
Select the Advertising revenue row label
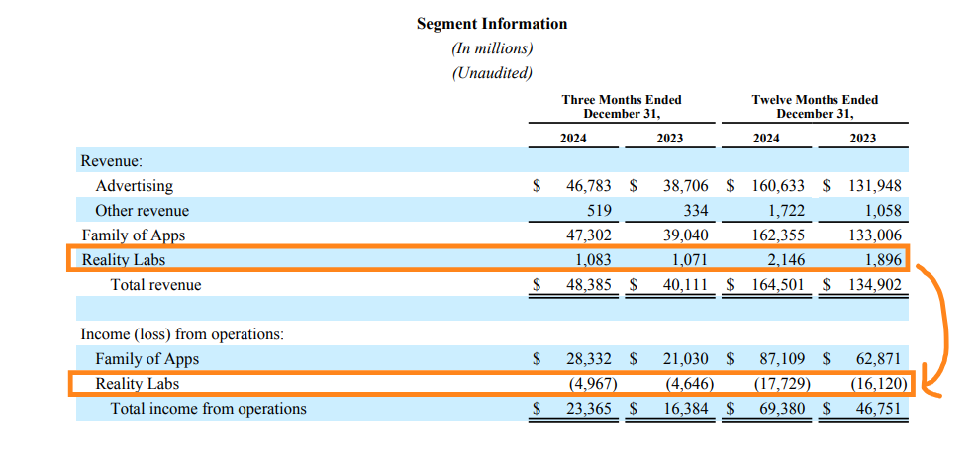coord(134,186)
